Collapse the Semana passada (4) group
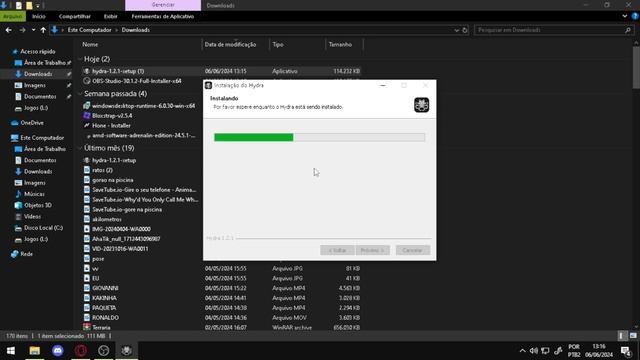Screen dimensions: 640x360 pyautogui.click(x=80, y=94)
